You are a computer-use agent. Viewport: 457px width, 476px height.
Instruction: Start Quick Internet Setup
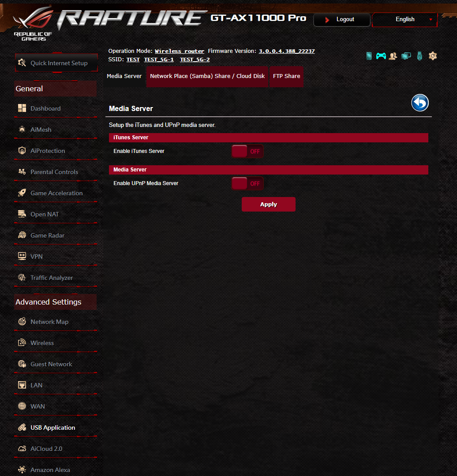pyautogui.click(x=56, y=63)
